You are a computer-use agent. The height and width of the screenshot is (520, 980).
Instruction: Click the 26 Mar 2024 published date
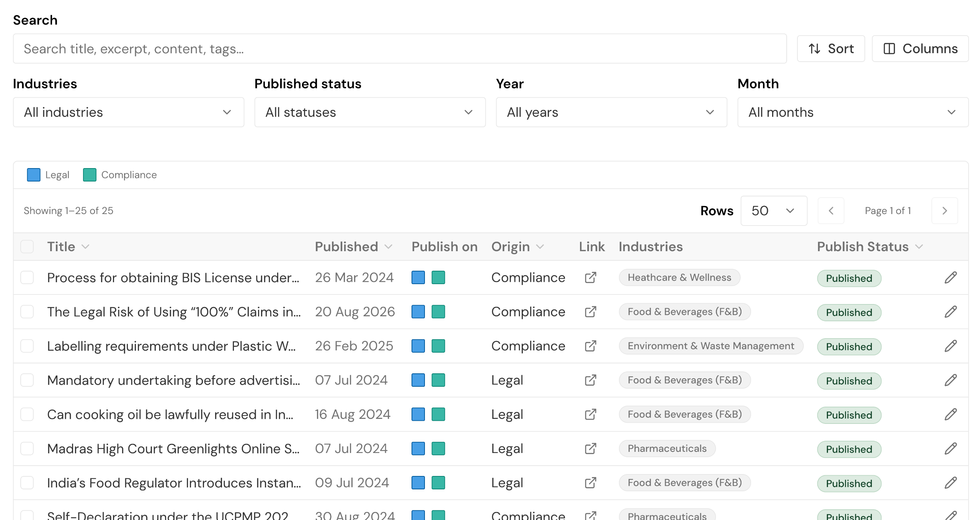pyautogui.click(x=354, y=278)
